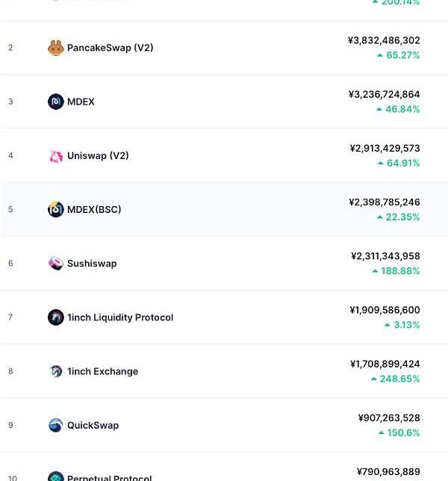
Task: Click the 1inch Liquidity Protocol logo
Action: click(x=56, y=317)
